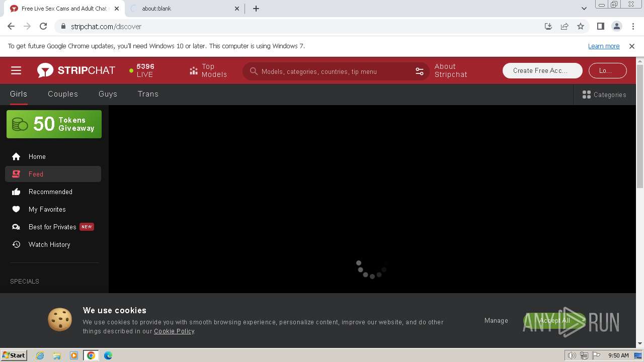Toggle Chrome side panel
Screen dimensions: 644x362
(601, 26)
